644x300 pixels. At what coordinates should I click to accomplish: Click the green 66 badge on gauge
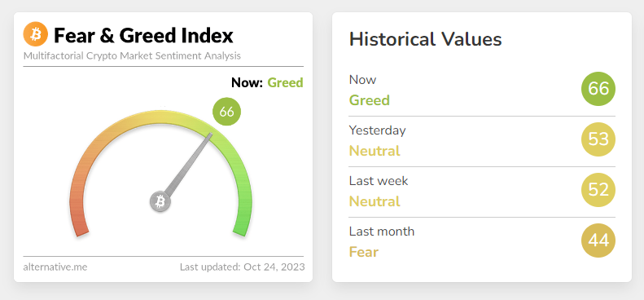(x=226, y=112)
